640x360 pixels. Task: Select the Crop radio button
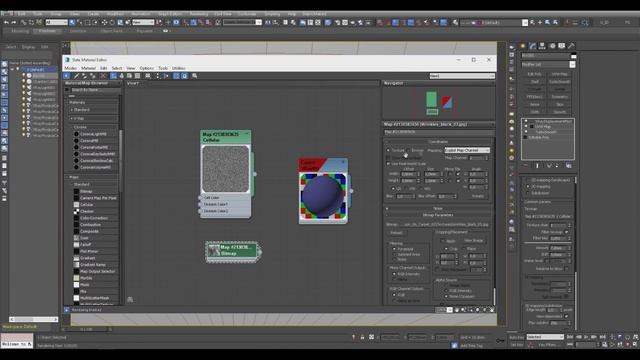click(x=446, y=249)
